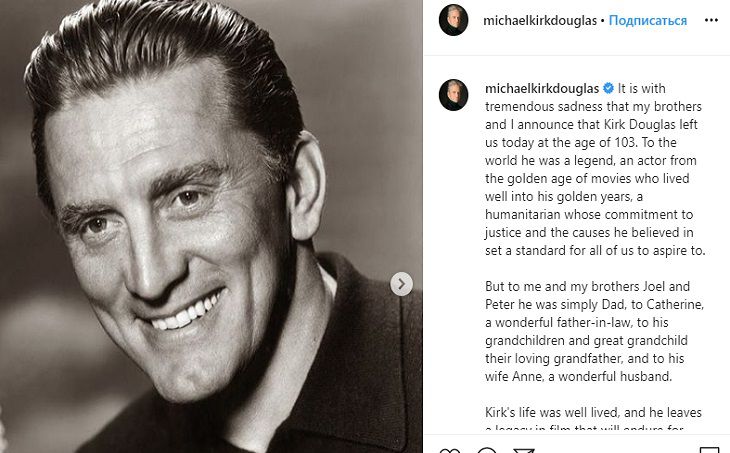Viewport: 730px width, 453px height.
Task: Click the heart like icon
Action: (450, 450)
